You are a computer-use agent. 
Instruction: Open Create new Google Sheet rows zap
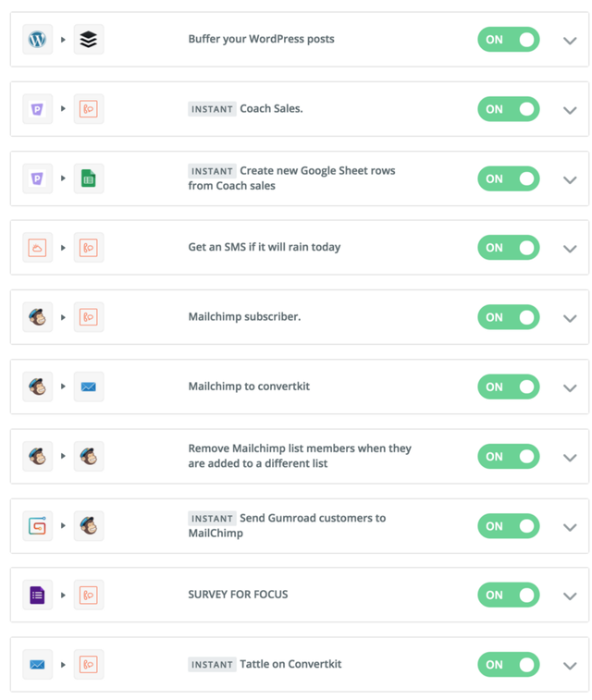pos(291,178)
